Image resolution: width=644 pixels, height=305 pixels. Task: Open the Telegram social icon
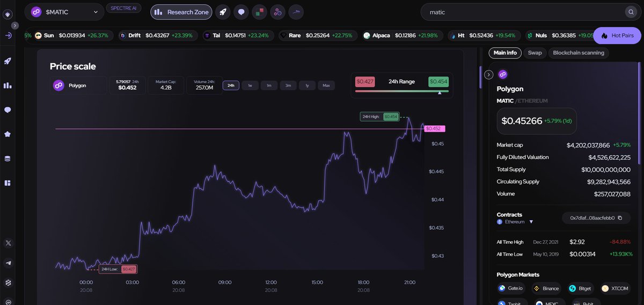click(x=8, y=263)
